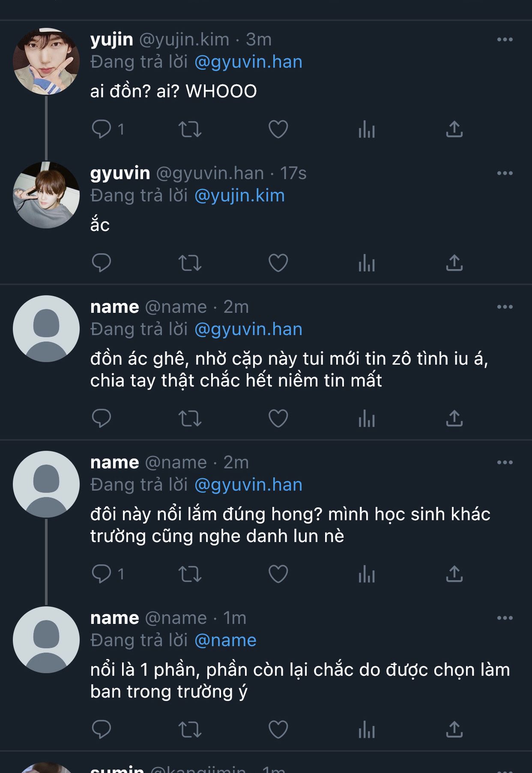Like the 'nổi là 1 phần' tweet
The image size is (532, 773).
tap(278, 729)
